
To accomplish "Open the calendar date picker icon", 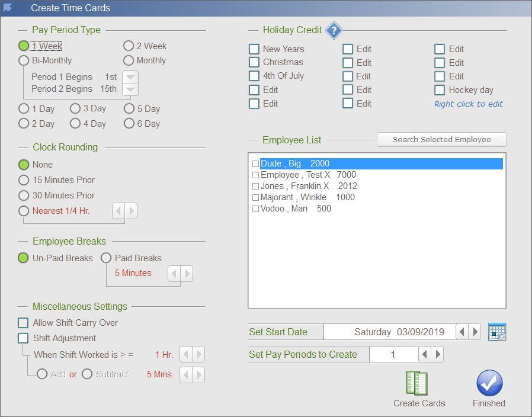I will pyautogui.click(x=496, y=332).
